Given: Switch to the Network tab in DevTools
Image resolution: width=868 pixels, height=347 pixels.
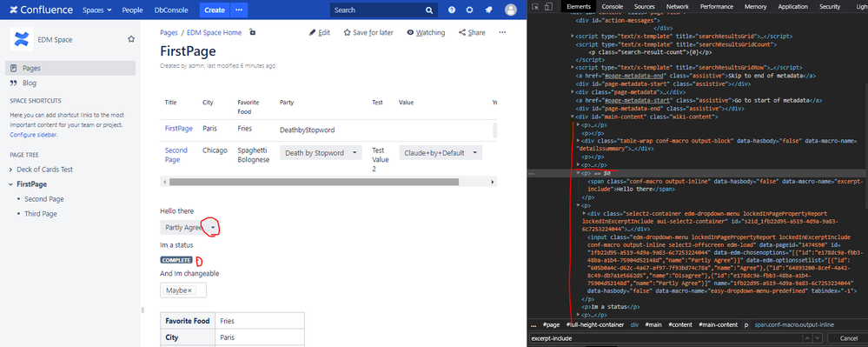Looking at the screenshot, I should (x=678, y=7).
